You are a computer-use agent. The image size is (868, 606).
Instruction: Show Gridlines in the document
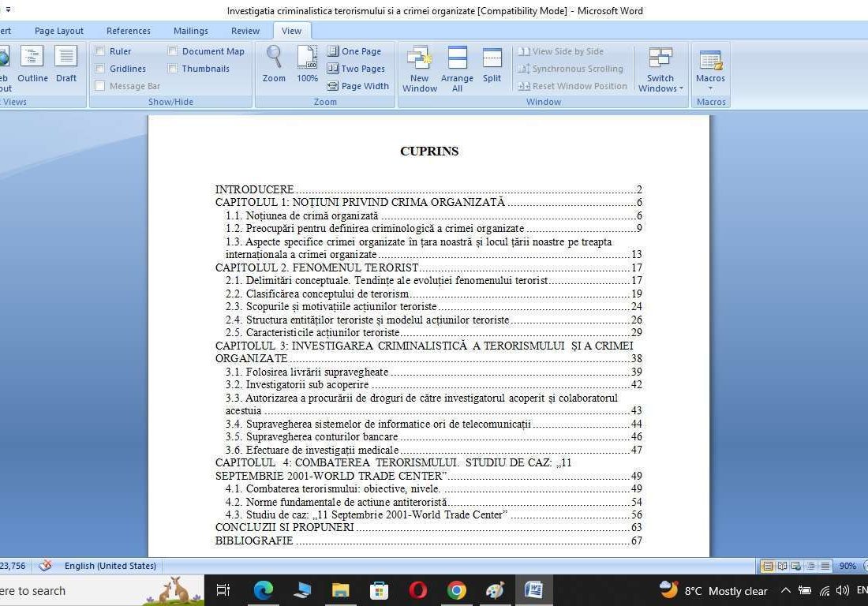point(100,69)
